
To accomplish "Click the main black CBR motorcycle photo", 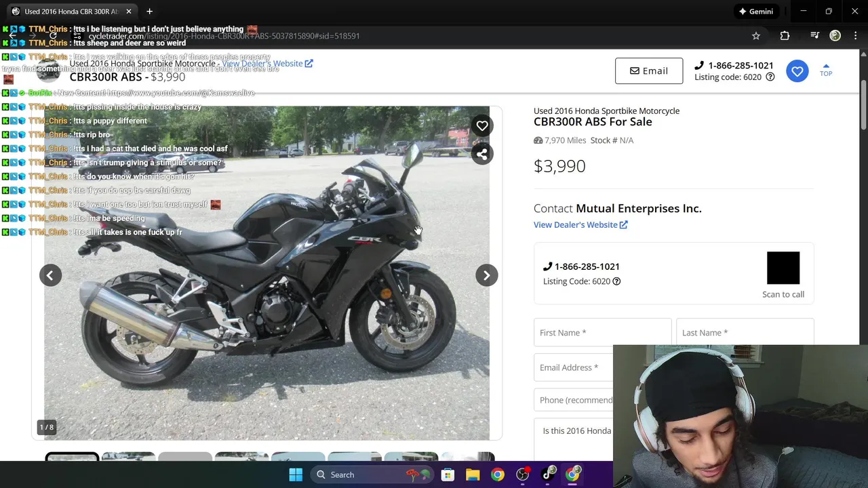I will click(267, 273).
